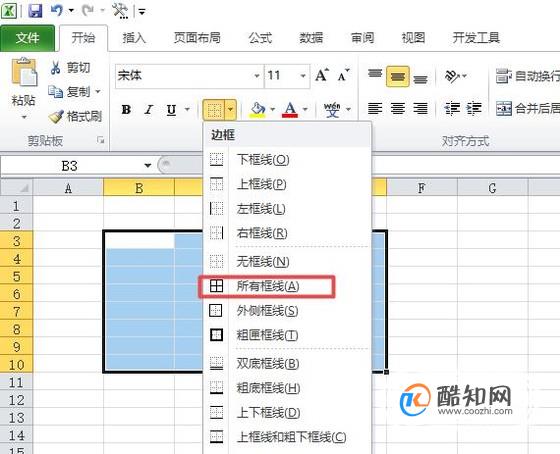The height and width of the screenshot is (454, 560).
Task: Select the Format Painter (格式刷) brush
Action: coord(56,116)
